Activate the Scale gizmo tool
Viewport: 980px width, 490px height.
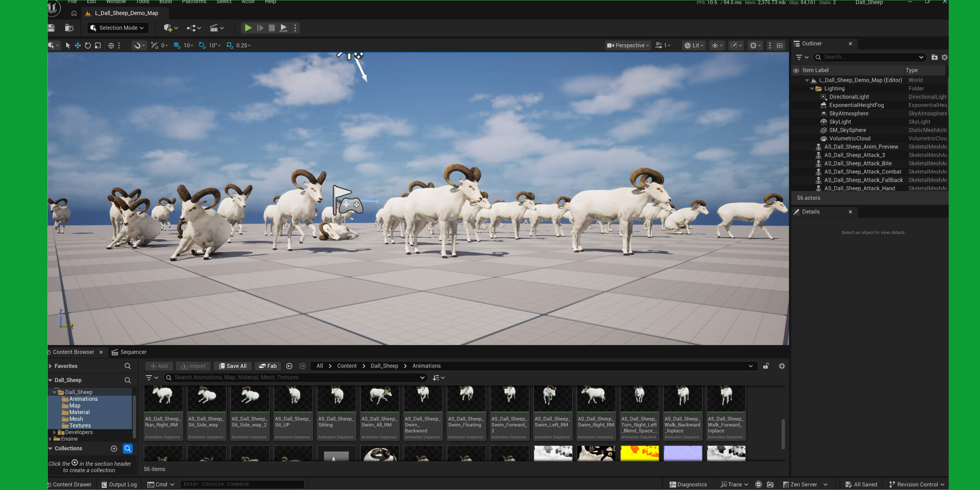(98, 45)
